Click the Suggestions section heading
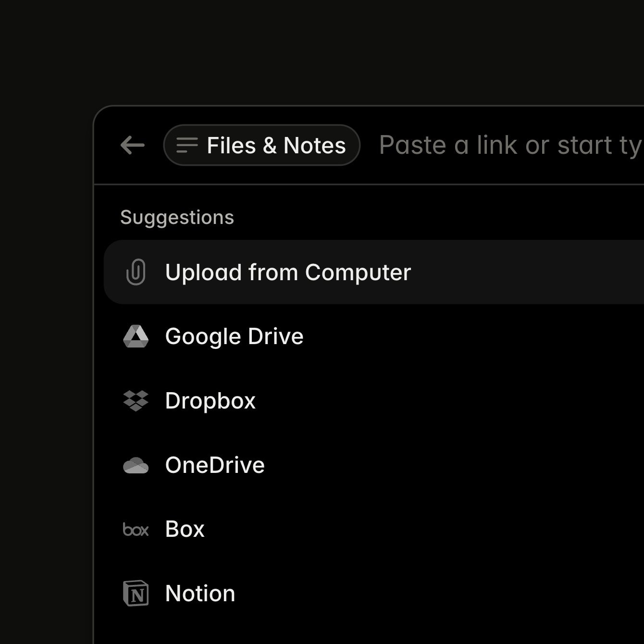Image resolution: width=644 pixels, height=644 pixels. [177, 218]
